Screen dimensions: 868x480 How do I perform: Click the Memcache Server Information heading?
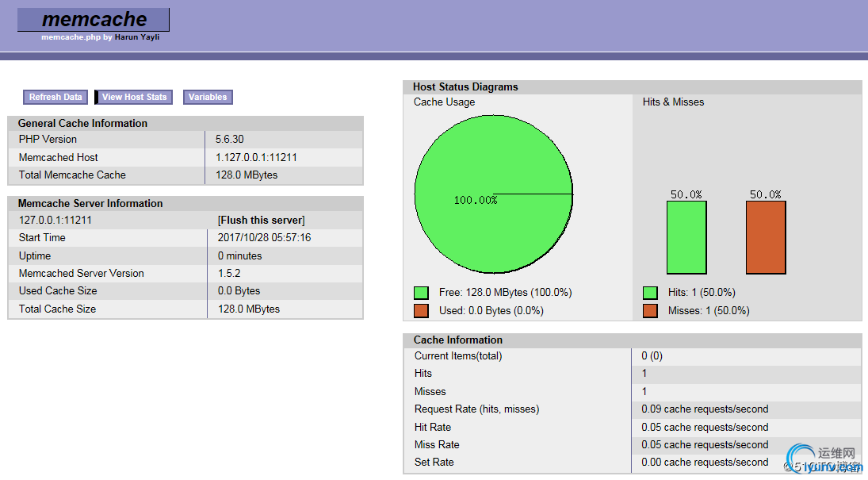coord(90,203)
